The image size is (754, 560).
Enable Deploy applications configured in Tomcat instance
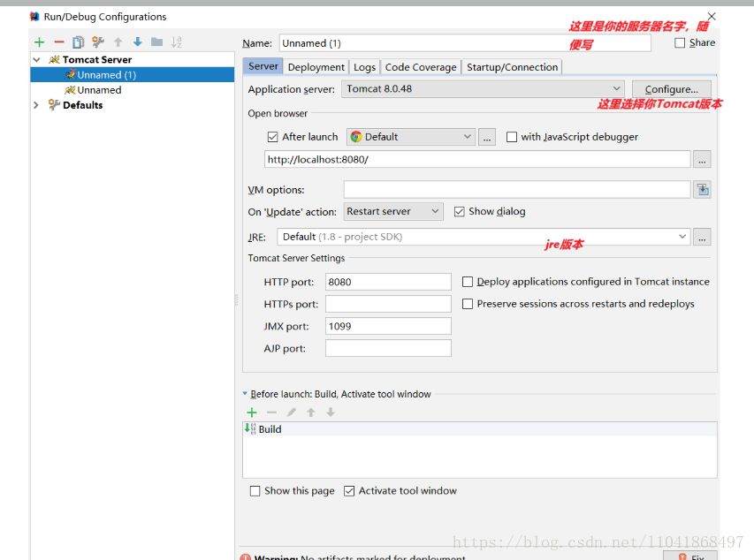click(x=468, y=282)
